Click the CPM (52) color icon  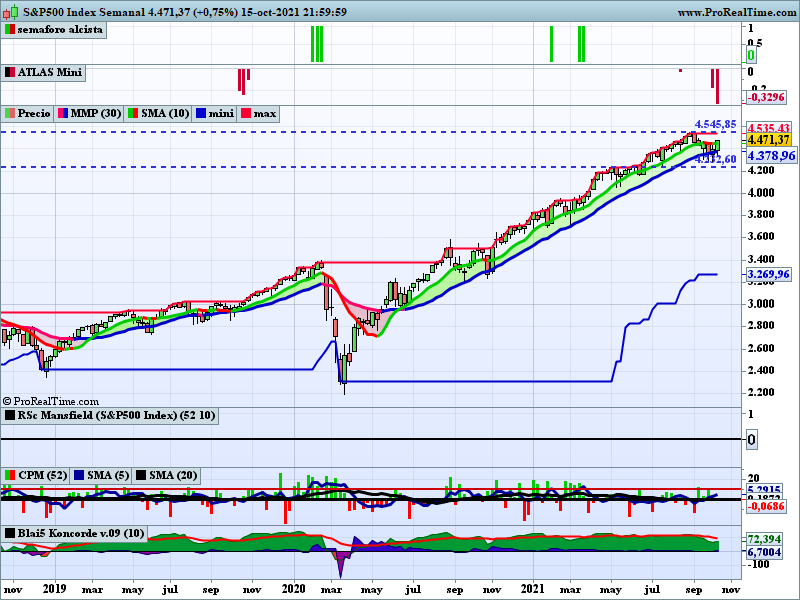click(10, 476)
